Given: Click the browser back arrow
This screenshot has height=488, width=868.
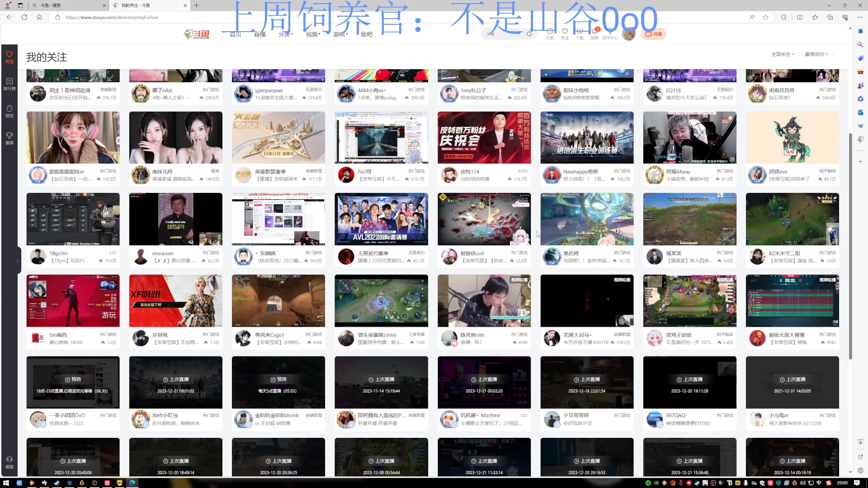Looking at the screenshot, I should 9,17.
